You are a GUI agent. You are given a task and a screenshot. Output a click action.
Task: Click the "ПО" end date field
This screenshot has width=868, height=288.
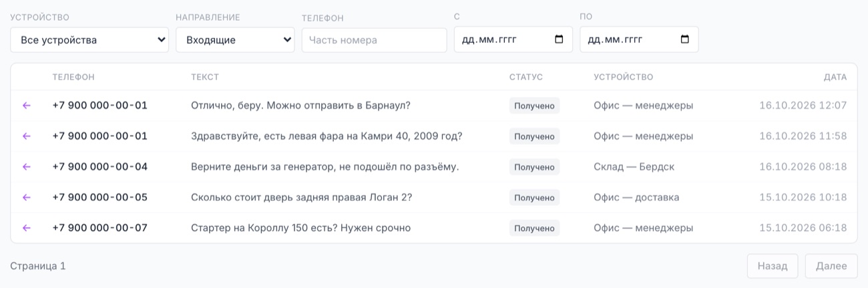pyautogui.click(x=639, y=39)
